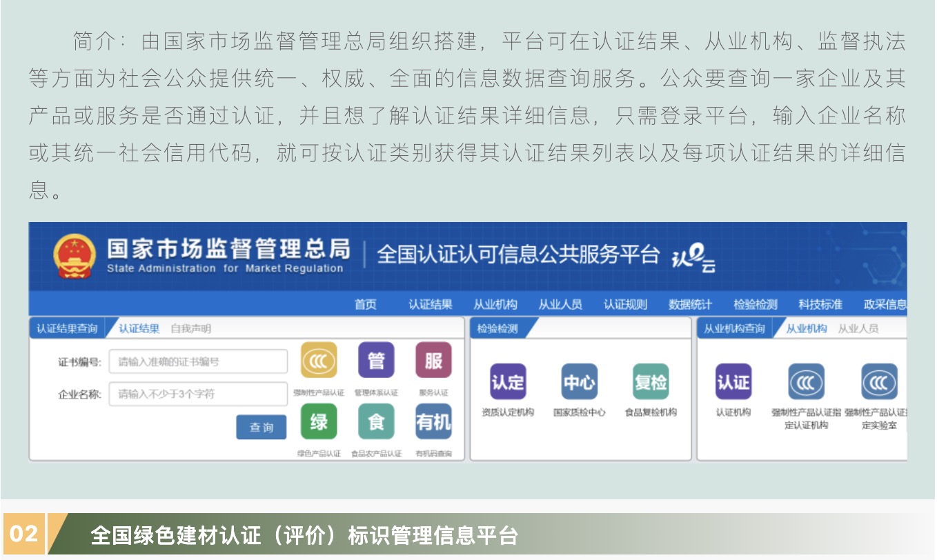Select the 复检 食品复检机构 icon
This screenshot has width=937, height=560.
pos(651,382)
